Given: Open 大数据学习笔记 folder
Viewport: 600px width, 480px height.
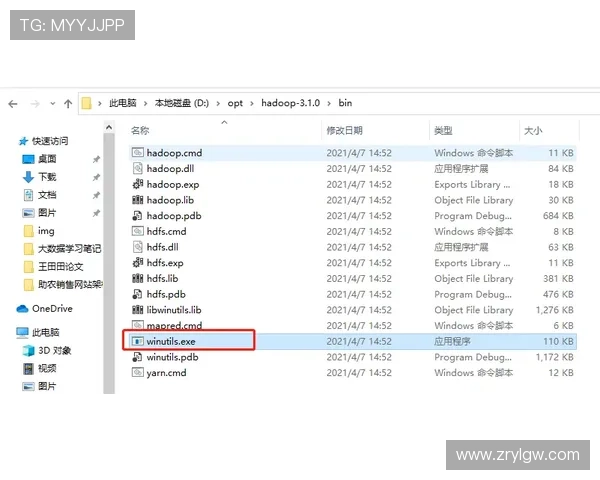Looking at the screenshot, I should point(69,249).
